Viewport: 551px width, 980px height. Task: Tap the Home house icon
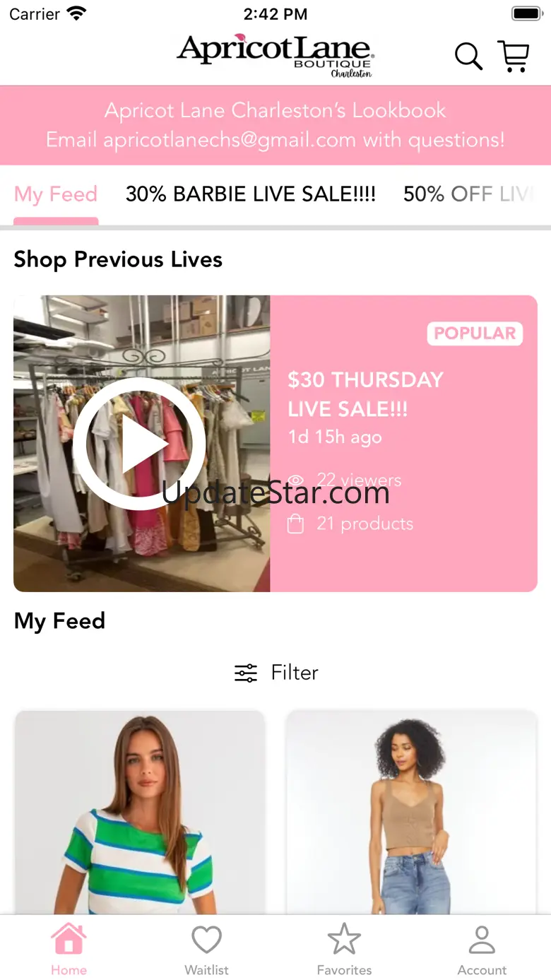pos(69,939)
